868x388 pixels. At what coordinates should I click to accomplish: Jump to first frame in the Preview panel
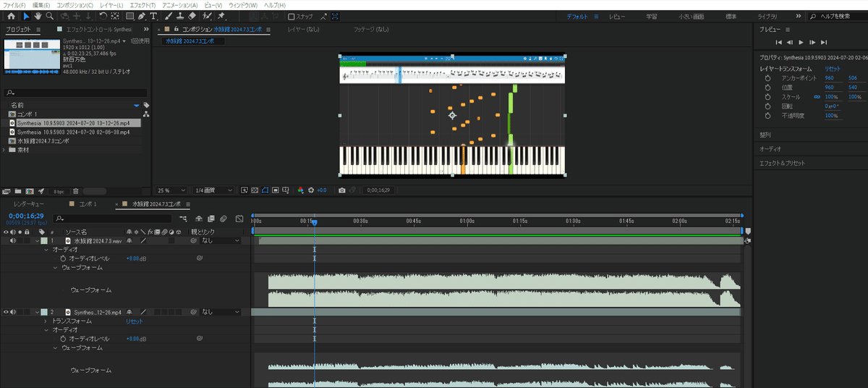click(x=778, y=43)
